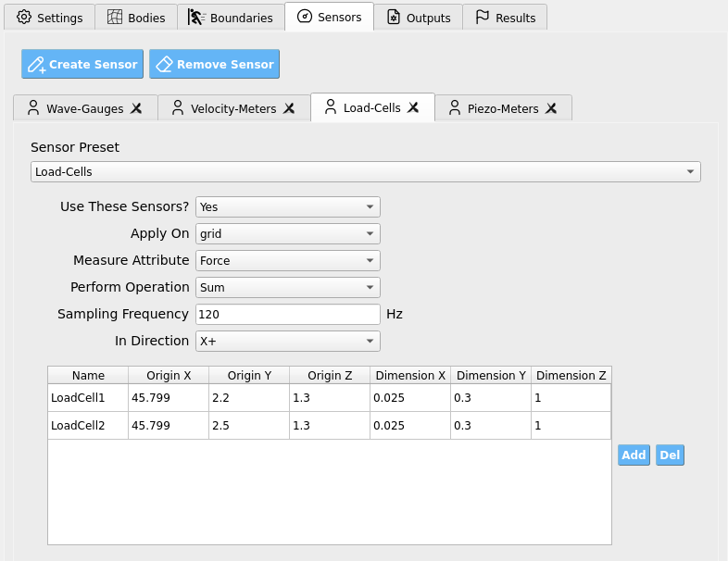Click the person icon on Velocity-Meters tab
Viewport: 728px width, 561px height.
[x=178, y=107]
